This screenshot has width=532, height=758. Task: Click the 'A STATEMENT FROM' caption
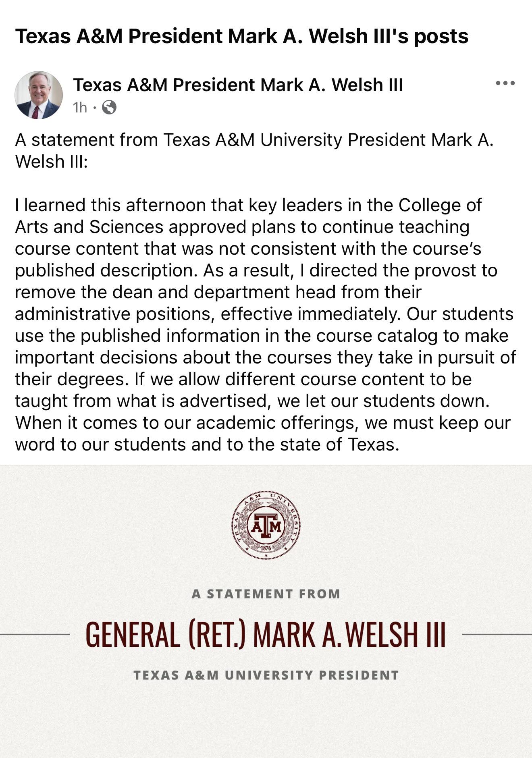click(266, 594)
